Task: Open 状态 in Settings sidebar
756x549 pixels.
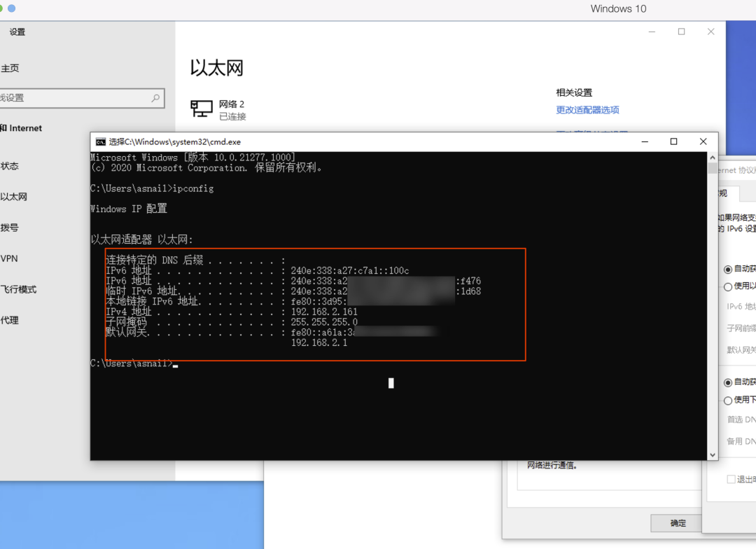Action: pos(9,166)
